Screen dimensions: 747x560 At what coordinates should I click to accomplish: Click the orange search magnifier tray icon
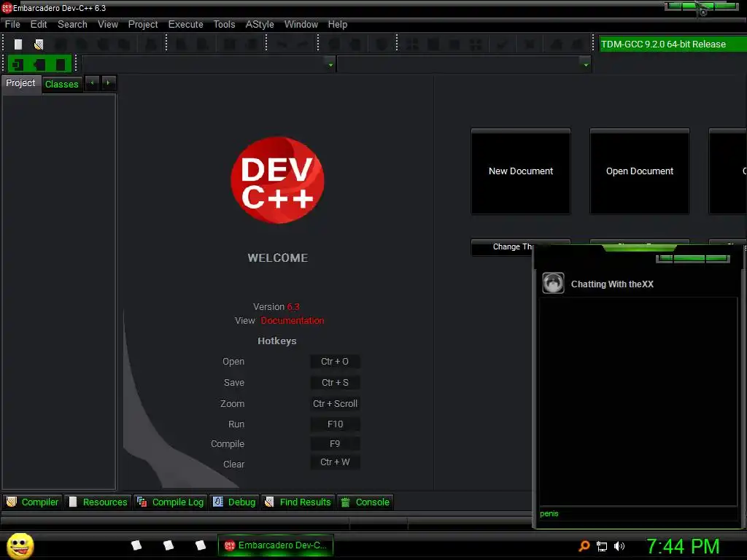[x=584, y=546]
